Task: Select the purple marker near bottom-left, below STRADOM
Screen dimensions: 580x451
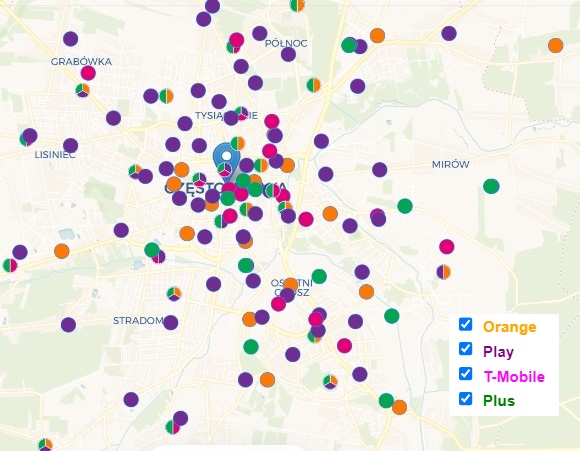Action: click(x=131, y=400)
